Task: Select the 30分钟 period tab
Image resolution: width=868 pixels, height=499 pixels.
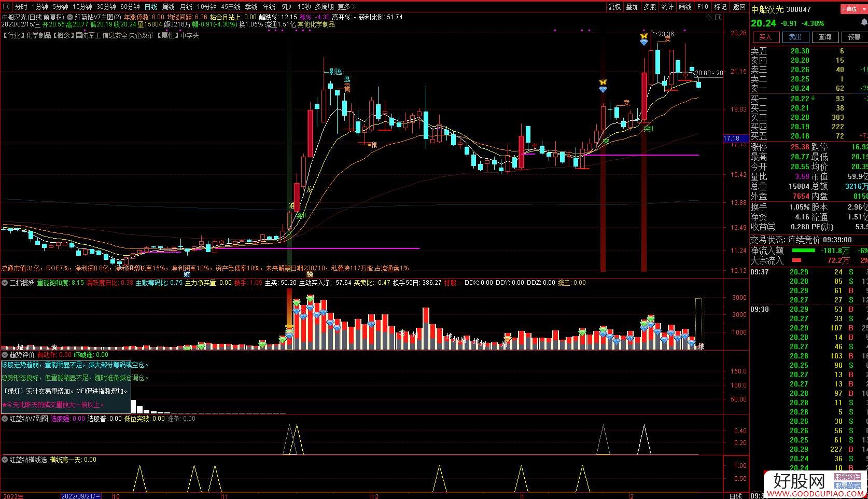Action: click(106, 7)
